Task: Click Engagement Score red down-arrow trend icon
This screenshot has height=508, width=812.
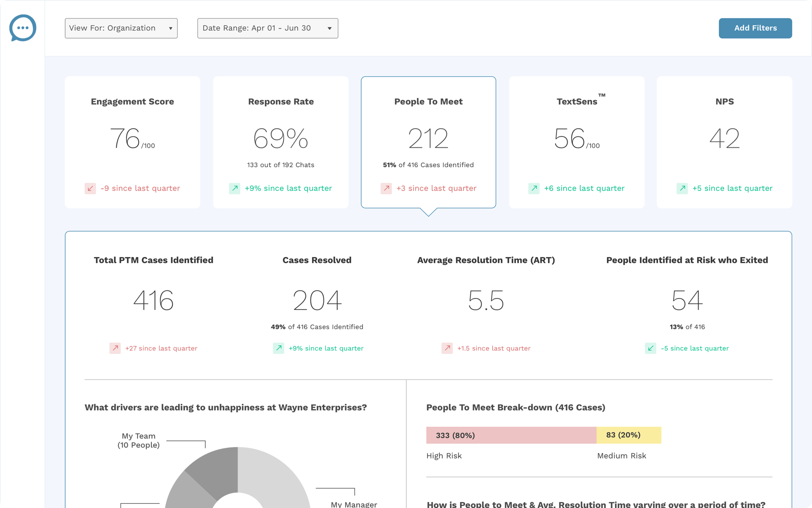Action: click(x=90, y=188)
